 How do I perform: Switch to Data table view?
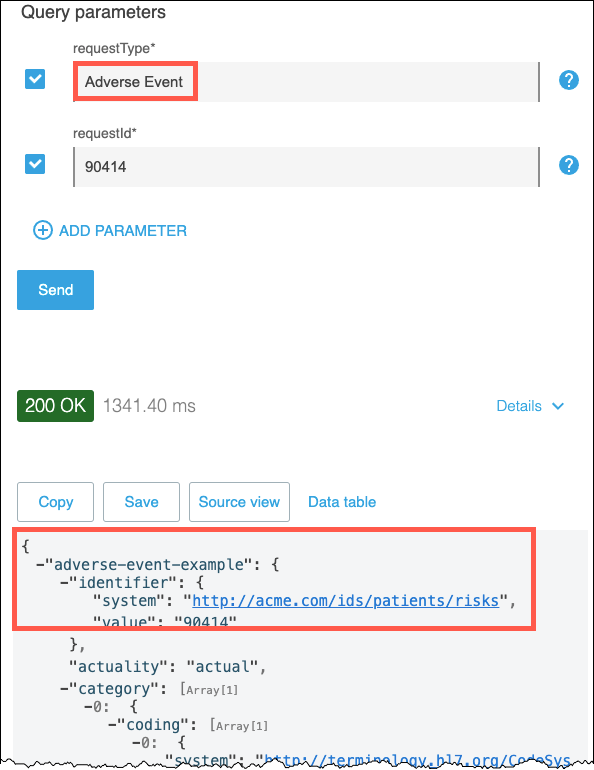click(342, 502)
